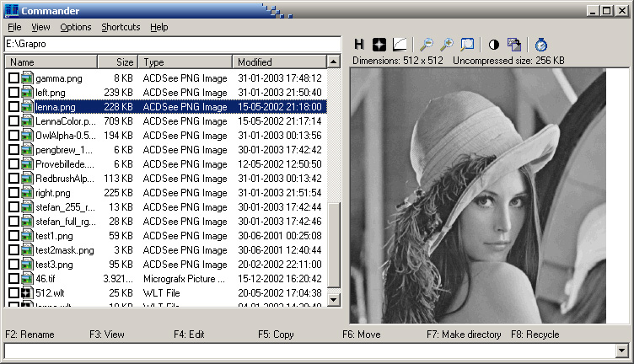Click the image copy/convert toolbar icon

pyautogui.click(x=513, y=44)
